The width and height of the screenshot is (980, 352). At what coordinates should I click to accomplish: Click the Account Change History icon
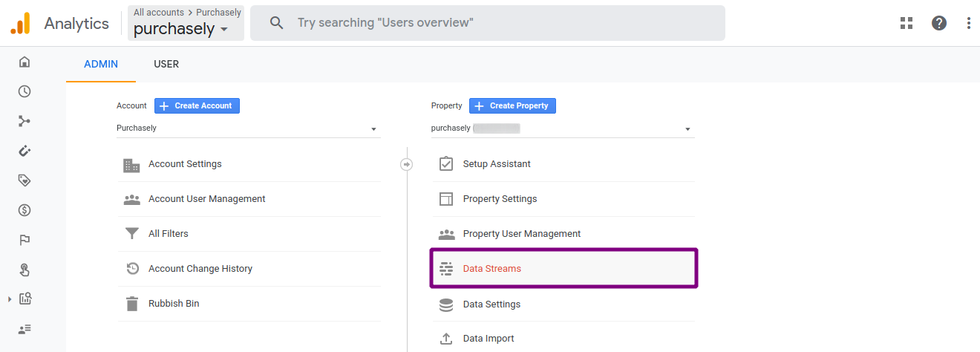131,269
